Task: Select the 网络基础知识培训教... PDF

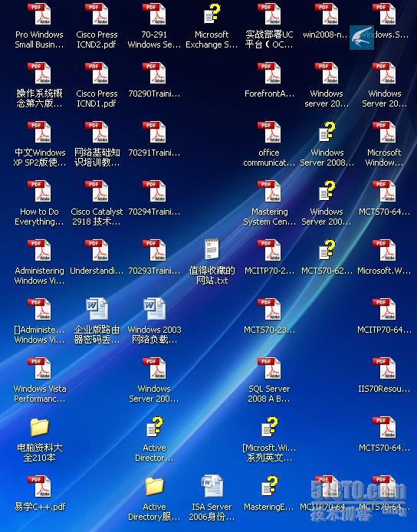Action: point(97,133)
